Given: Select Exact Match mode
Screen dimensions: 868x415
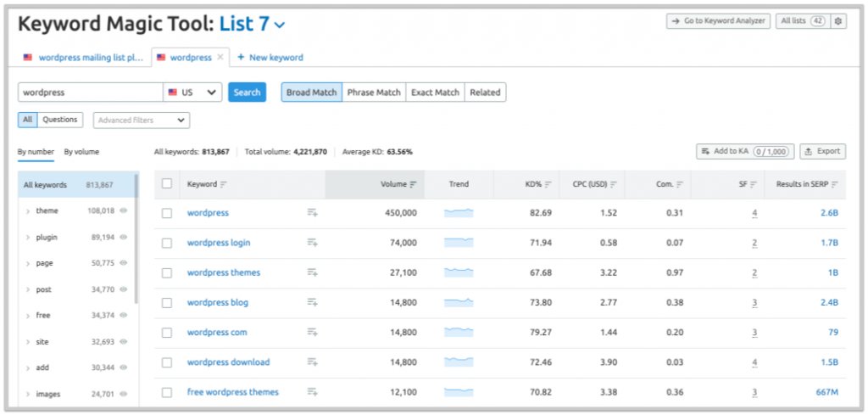Looking at the screenshot, I should (435, 93).
